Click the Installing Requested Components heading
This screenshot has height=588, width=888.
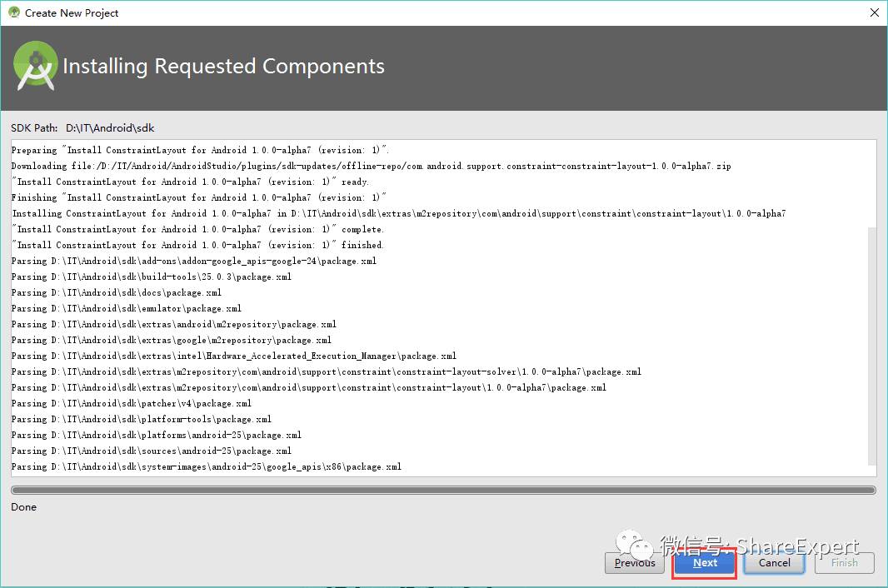[224, 67]
